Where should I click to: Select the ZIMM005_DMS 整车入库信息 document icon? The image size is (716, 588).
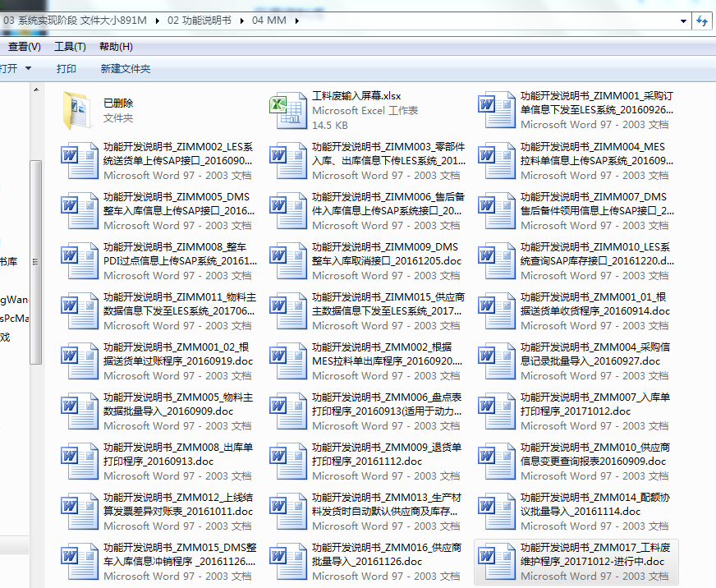point(80,211)
